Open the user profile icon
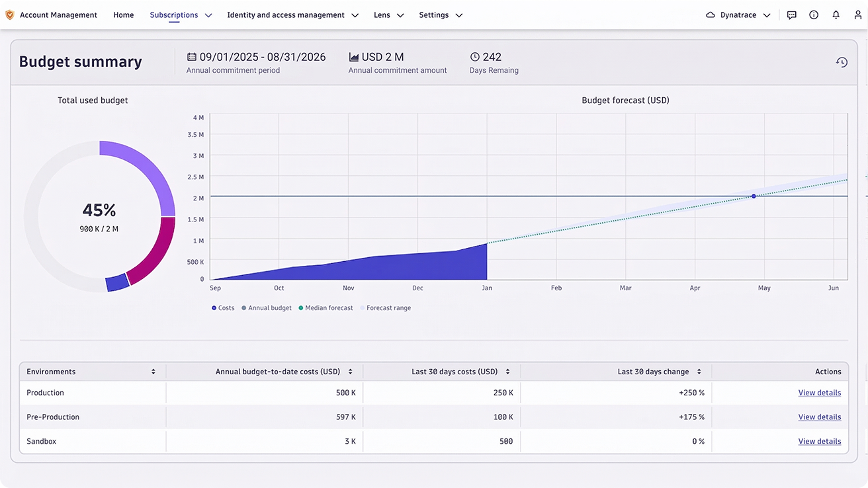Viewport: 868px width, 488px height. pos(858,15)
